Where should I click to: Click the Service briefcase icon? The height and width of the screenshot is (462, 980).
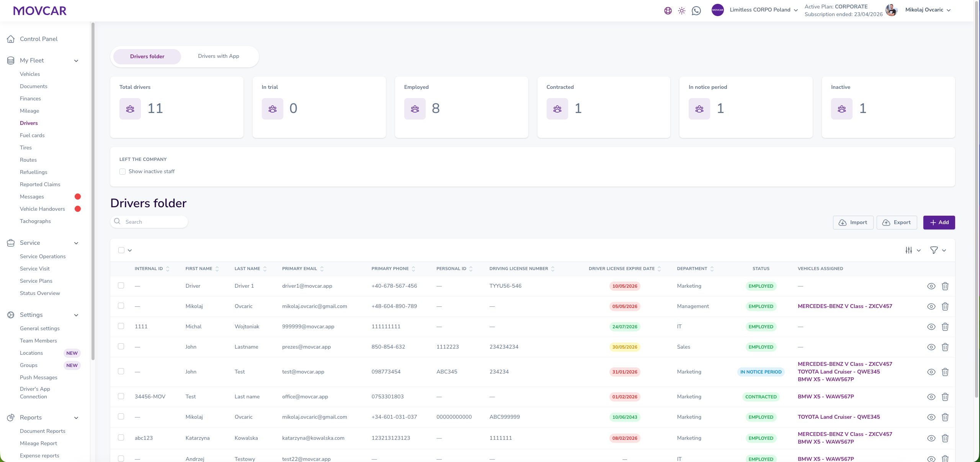click(x=11, y=243)
